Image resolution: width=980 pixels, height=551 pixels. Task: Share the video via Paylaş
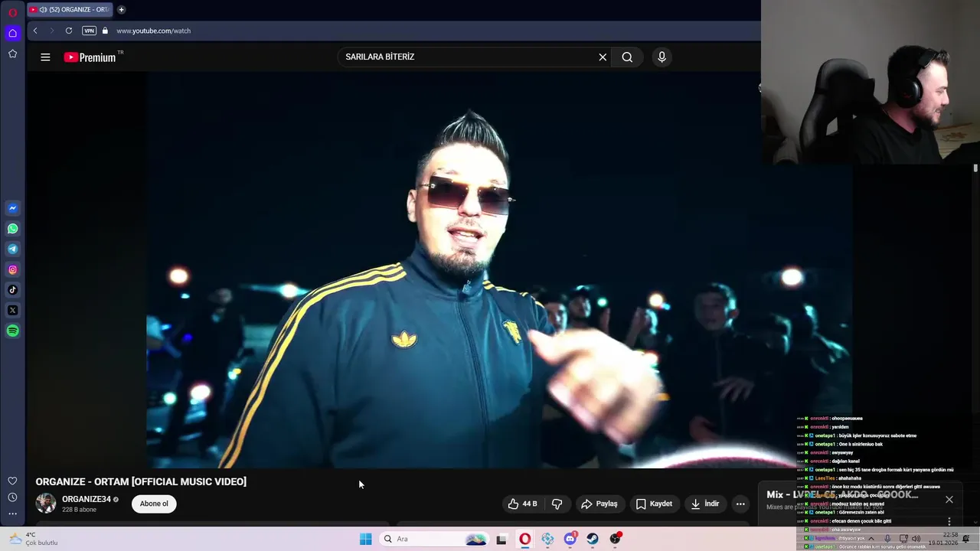[x=599, y=504]
